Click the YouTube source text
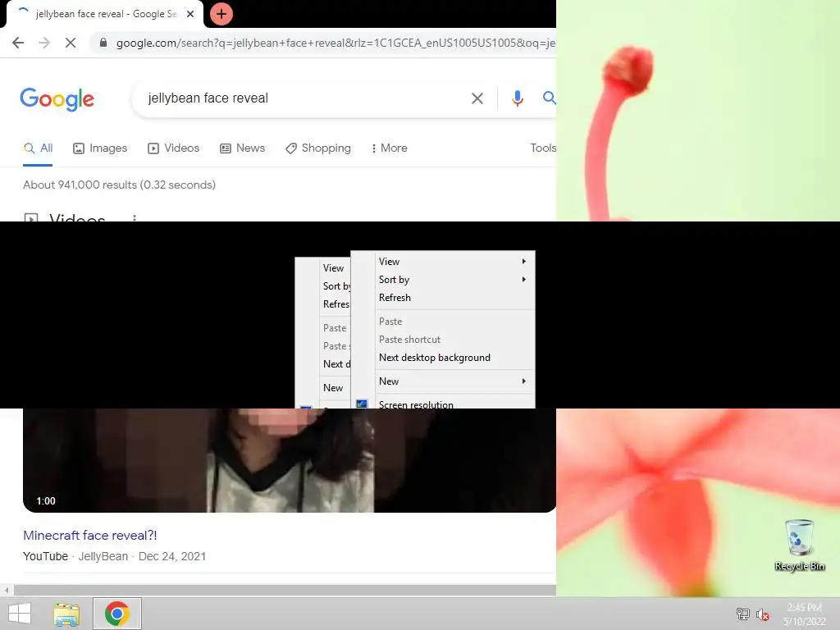 click(x=46, y=557)
